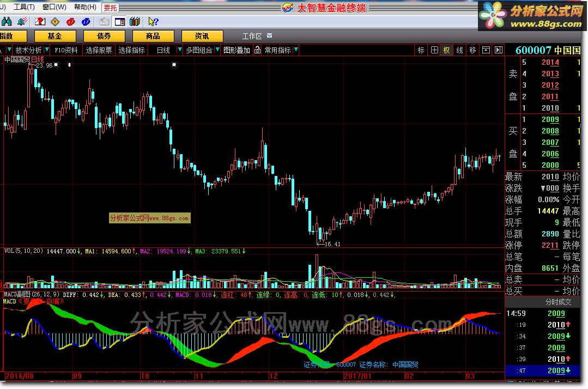
Task: Expand dropdown arrow after 技术分析
Action: 47,50
